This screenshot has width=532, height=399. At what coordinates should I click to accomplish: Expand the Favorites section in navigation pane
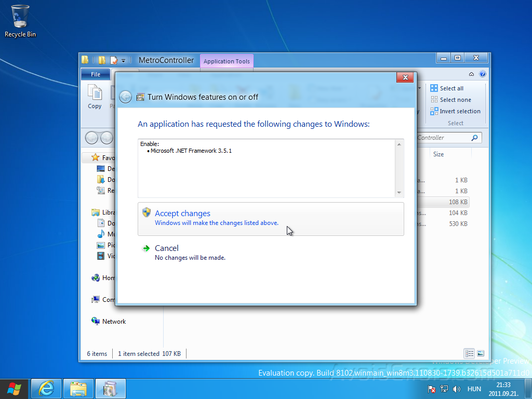tap(95, 157)
